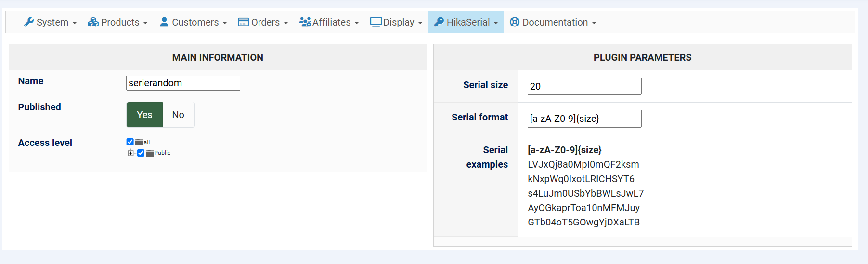Click the System wrench icon
The image size is (868, 264).
coord(29,22)
